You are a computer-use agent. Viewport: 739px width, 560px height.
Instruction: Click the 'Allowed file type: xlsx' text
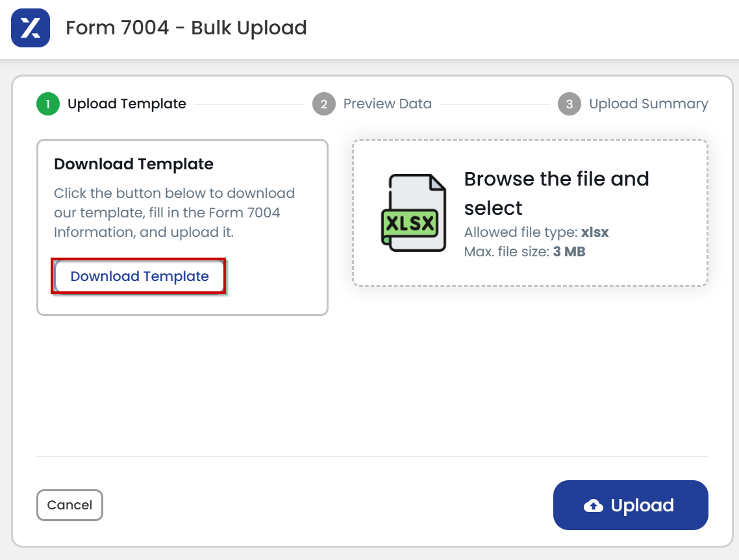[536, 232]
